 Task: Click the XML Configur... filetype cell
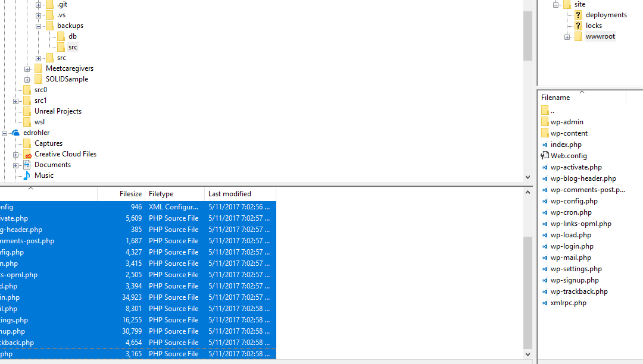coord(173,207)
